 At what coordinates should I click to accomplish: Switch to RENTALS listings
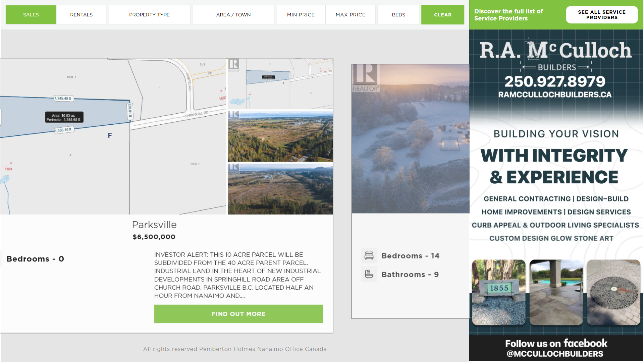pos(81,15)
